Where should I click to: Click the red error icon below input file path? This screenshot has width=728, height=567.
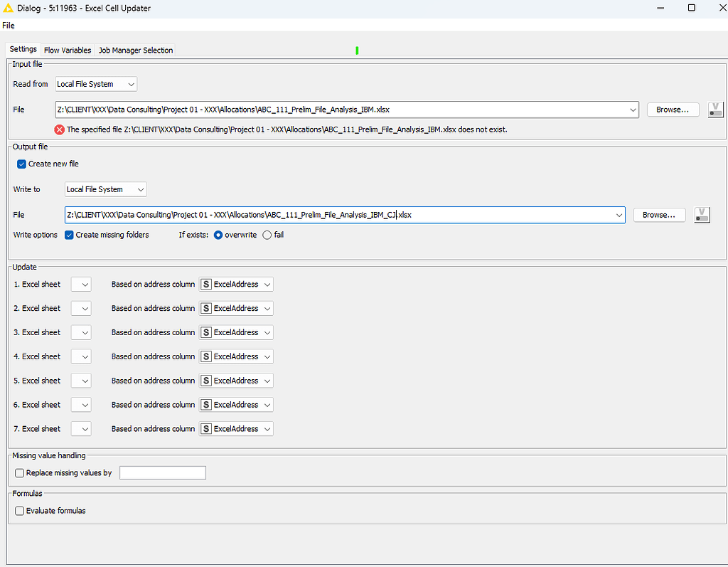pyautogui.click(x=60, y=129)
